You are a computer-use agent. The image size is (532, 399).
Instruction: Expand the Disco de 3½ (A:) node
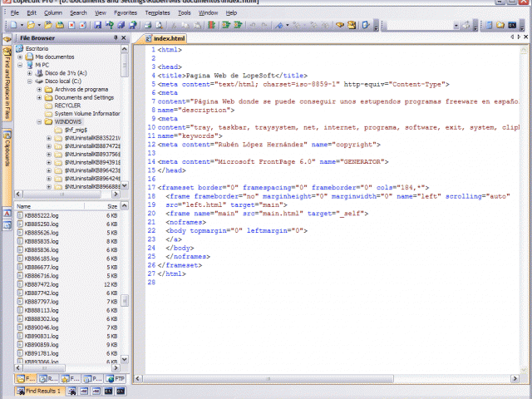[30, 73]
